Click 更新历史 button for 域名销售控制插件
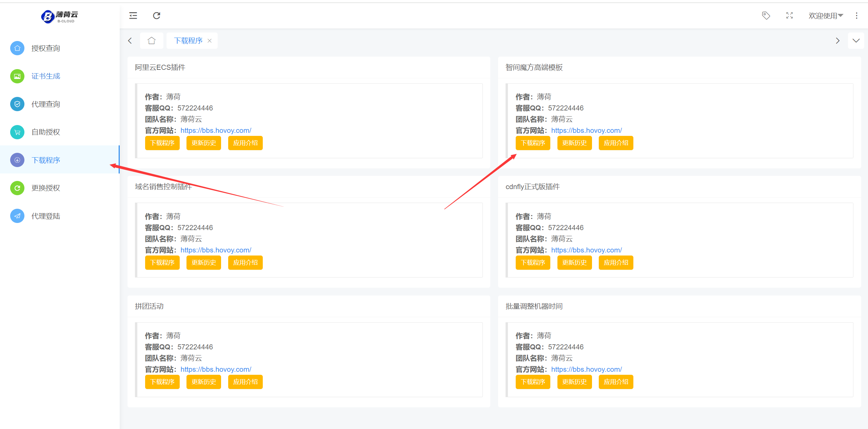 204,263
